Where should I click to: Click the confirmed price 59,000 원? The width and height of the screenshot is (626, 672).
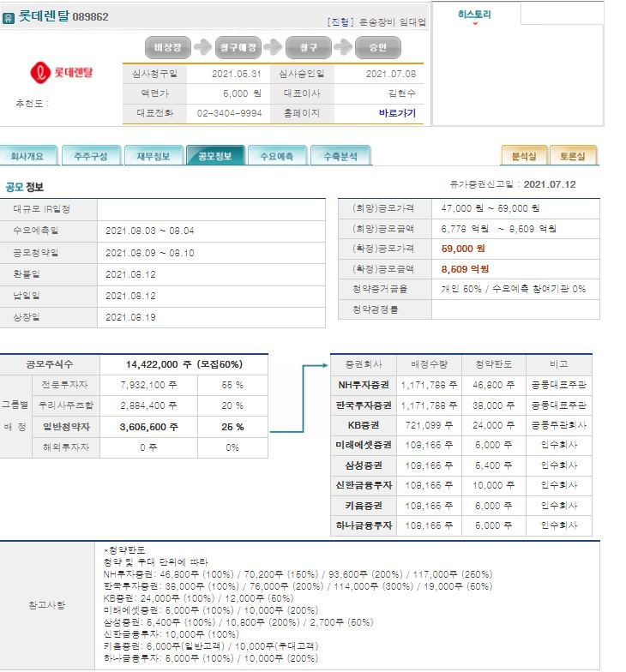point(463,249)
